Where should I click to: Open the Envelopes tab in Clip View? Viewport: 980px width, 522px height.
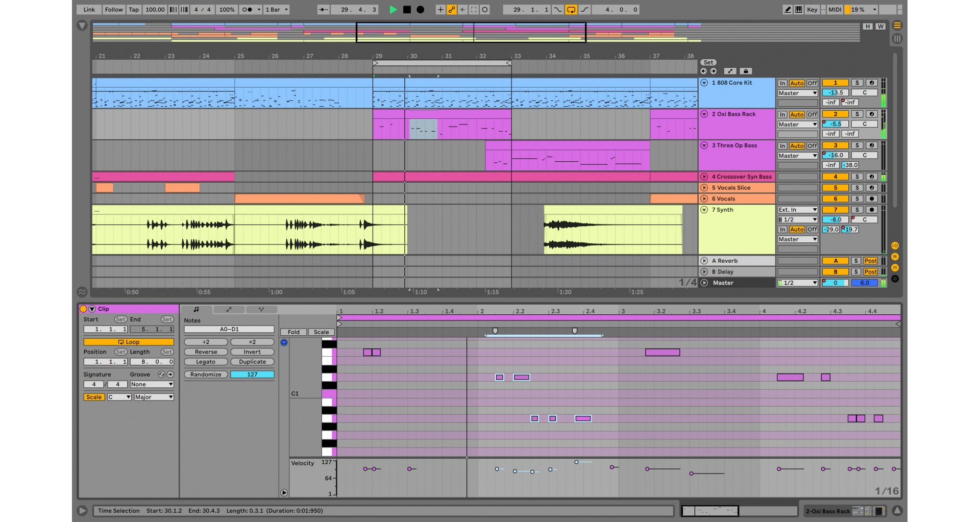tap(229, 309)
